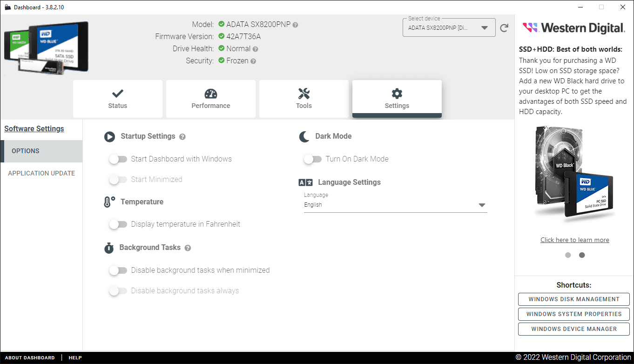Select the first ad carousel dot

(568, 255)
